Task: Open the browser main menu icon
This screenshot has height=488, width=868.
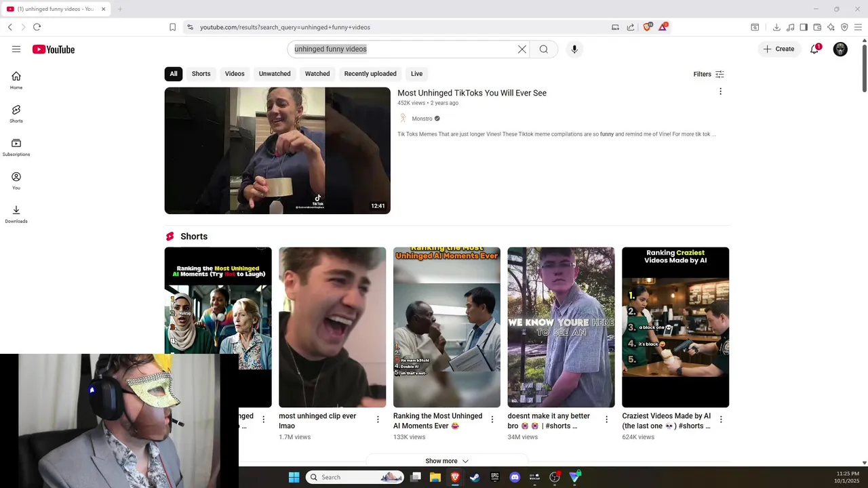Action: 858,27
